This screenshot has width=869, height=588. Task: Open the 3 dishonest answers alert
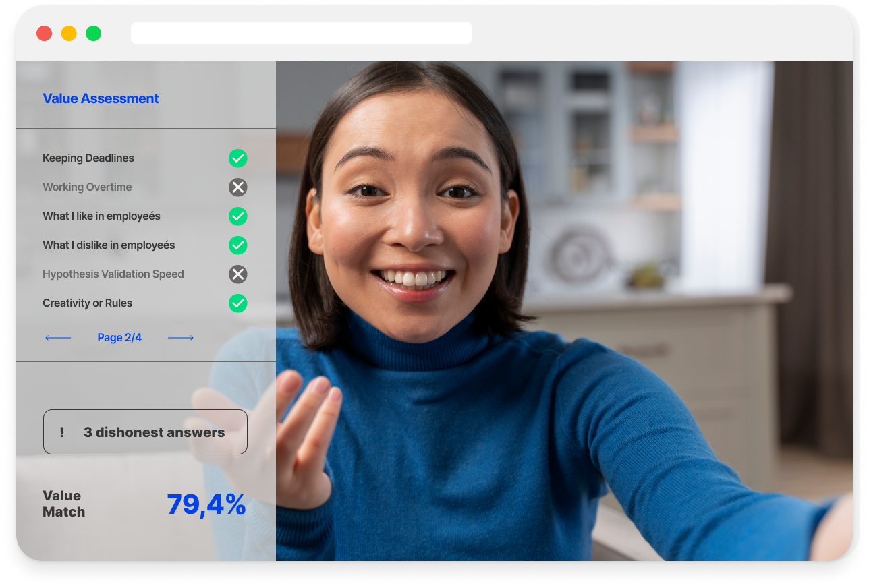coord(145,432)
